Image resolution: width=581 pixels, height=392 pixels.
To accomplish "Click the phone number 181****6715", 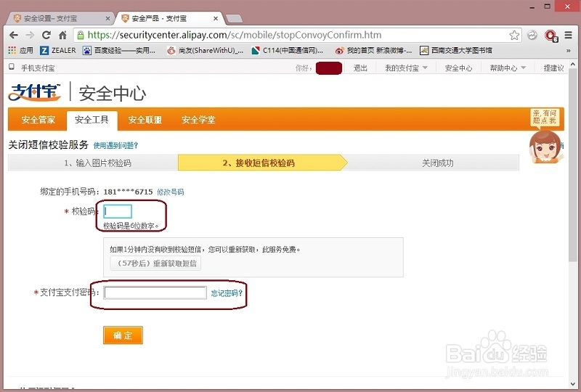I will (x=128, y=192).
